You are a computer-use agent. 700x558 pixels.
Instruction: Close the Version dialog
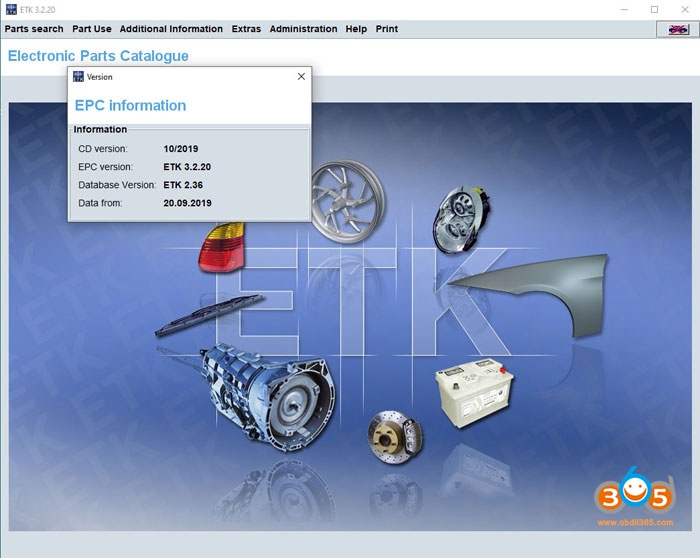pyautogui.click(x=301, y=76)
